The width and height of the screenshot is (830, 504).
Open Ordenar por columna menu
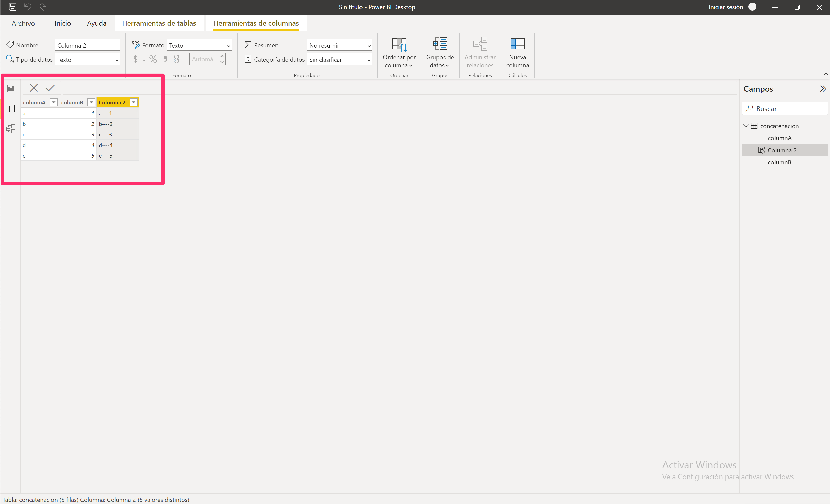point(399,52)
